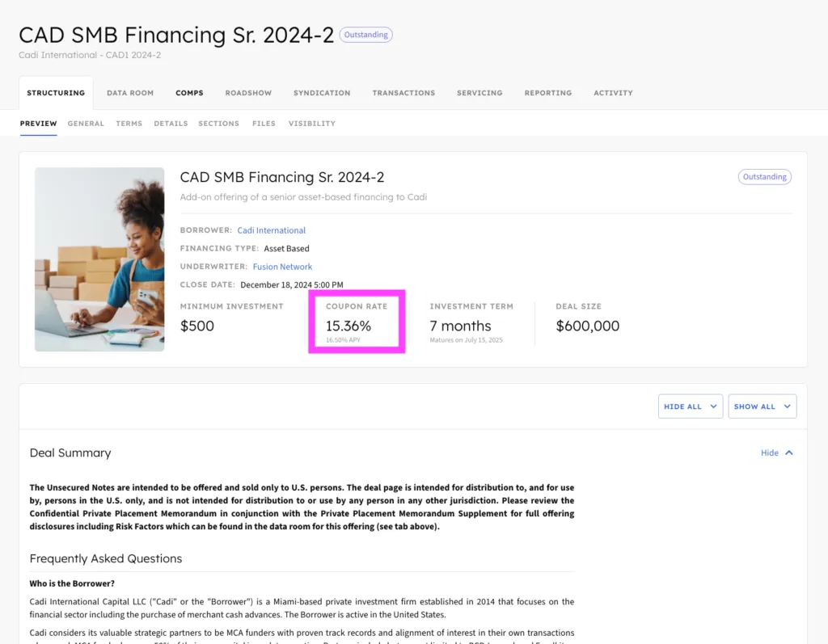Screen dimensions: 828x644
Task: Click the December 18, 2024 close date
Action: click(x=291, y=284)
